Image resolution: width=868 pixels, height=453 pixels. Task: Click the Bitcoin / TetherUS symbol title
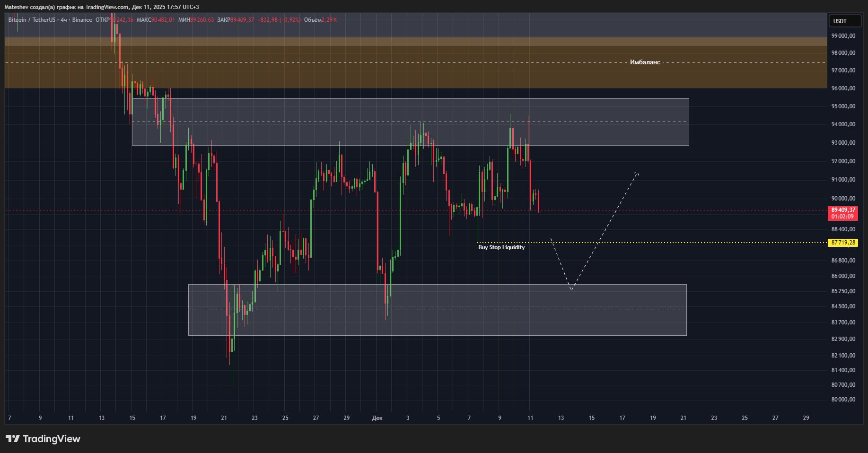[31, 20]
